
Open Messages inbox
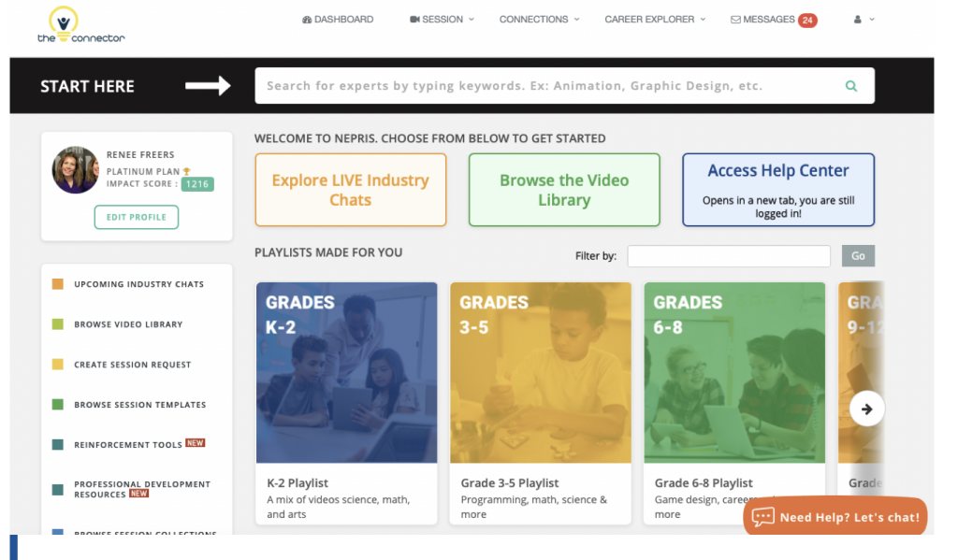[768, 20]
